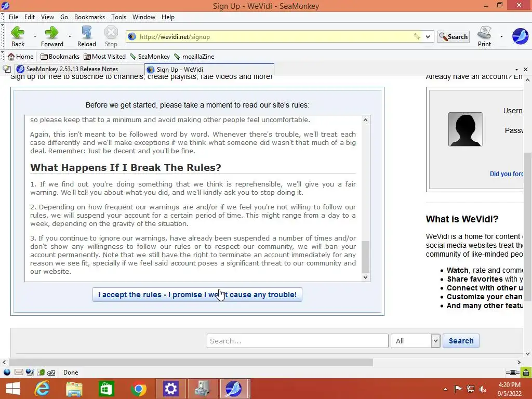
Task: Switch to SeaMonkey 2.53.13 Release Notes tab
Action: tap(79, 69)
